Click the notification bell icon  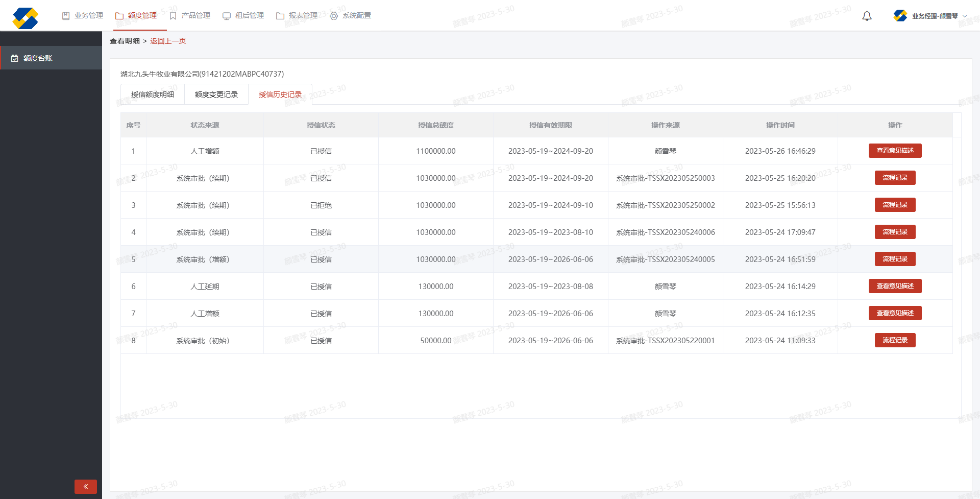pyautogui.click(x=867, y=16)
